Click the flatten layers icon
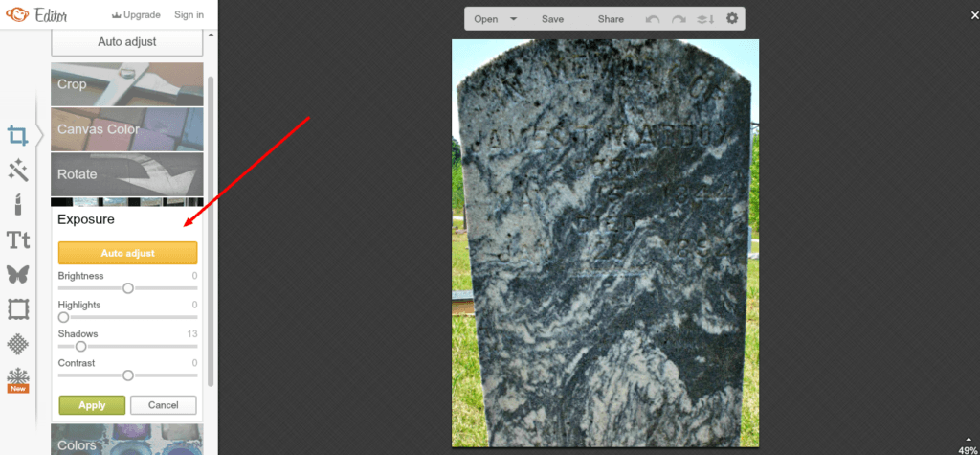This screenshot has height=455, width=980. coord(706,19)
